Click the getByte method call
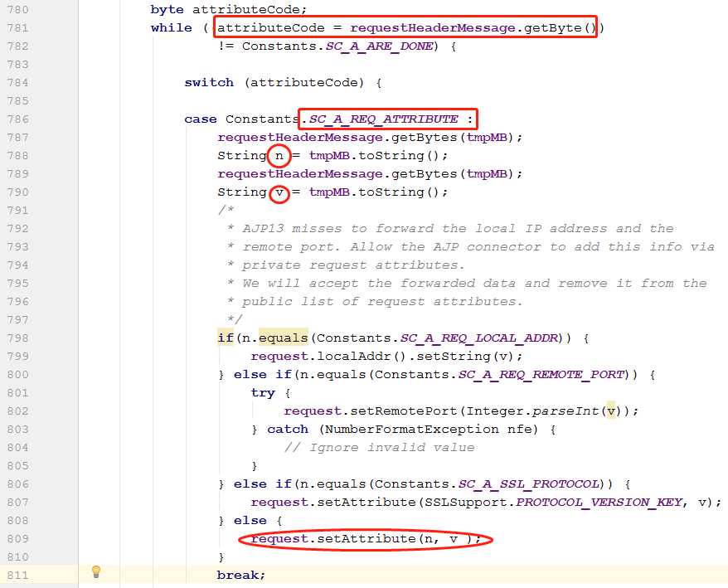The width and height of the screenshot is (728, 588). tap(554, 28)
